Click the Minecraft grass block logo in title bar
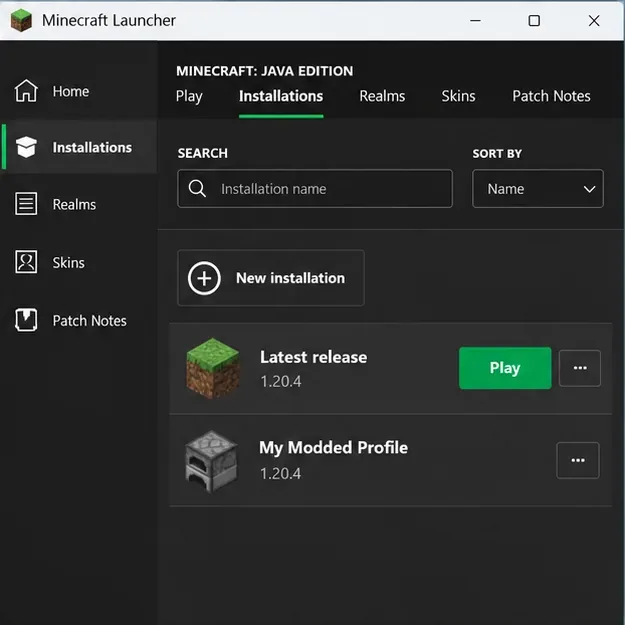The width and height of the screenshot is (625, 625). point(21,20)
